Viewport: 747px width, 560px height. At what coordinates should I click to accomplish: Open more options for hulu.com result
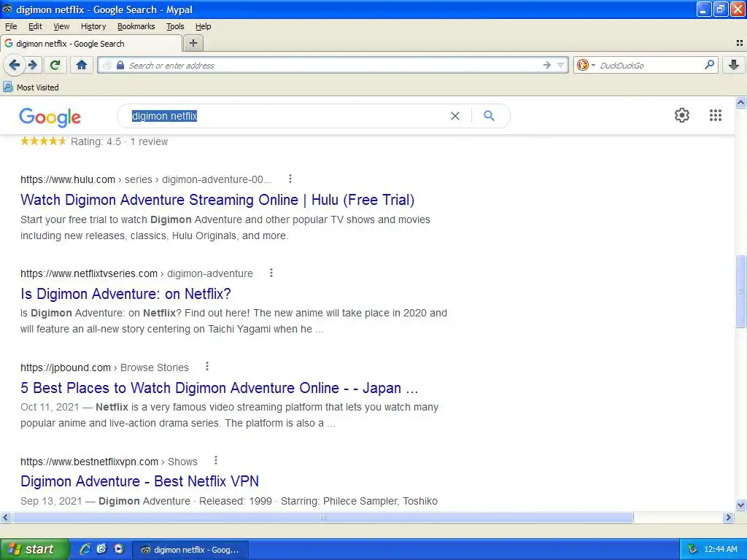click(x=290, y=179)
